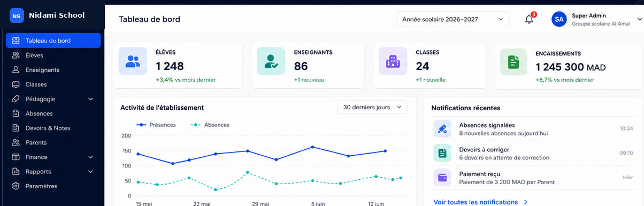
Task: Go to Tableau de bord menu item
Action: click(53, 41)
